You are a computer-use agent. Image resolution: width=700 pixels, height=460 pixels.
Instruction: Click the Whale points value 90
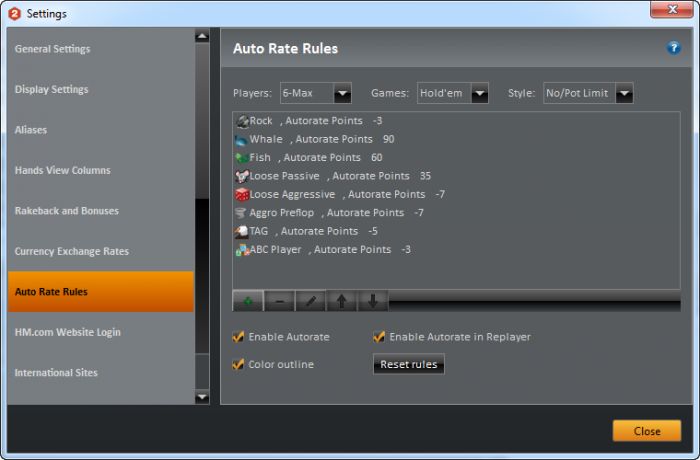pos(388,139)
